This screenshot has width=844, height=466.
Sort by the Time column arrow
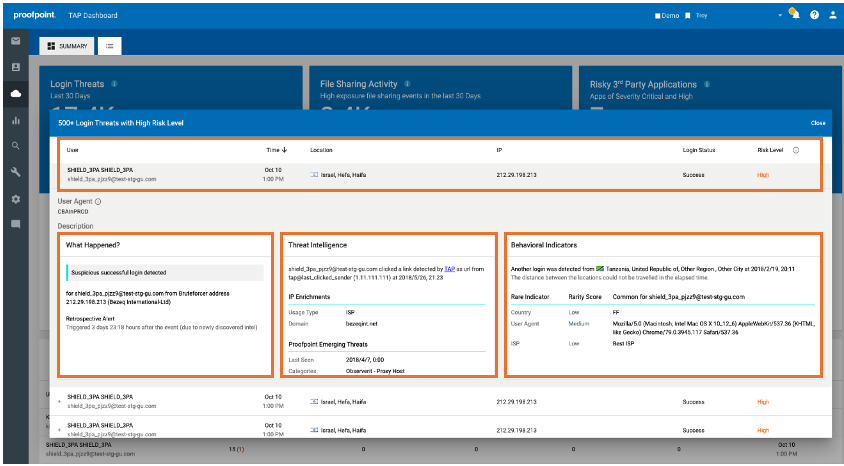(x=285, y=150)
